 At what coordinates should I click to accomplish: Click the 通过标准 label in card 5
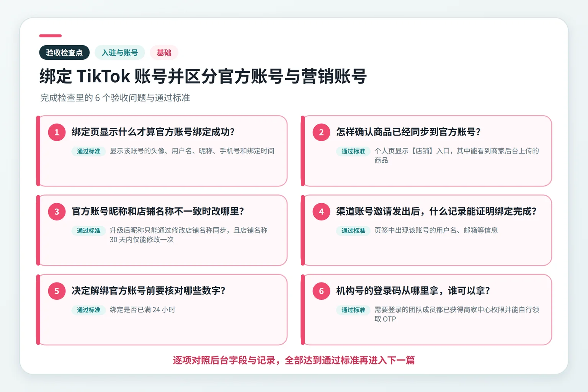(x=88, y=310)
